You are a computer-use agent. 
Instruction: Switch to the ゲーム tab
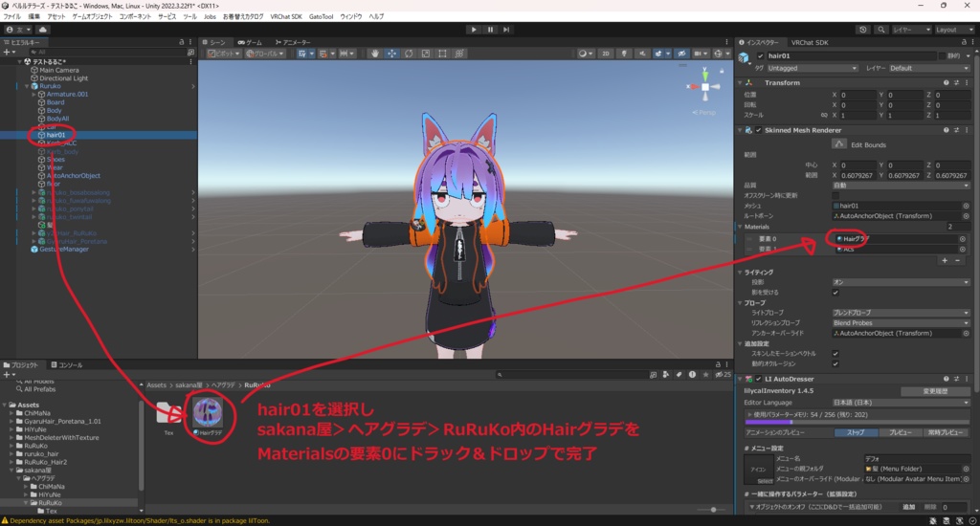coord(250,42)
